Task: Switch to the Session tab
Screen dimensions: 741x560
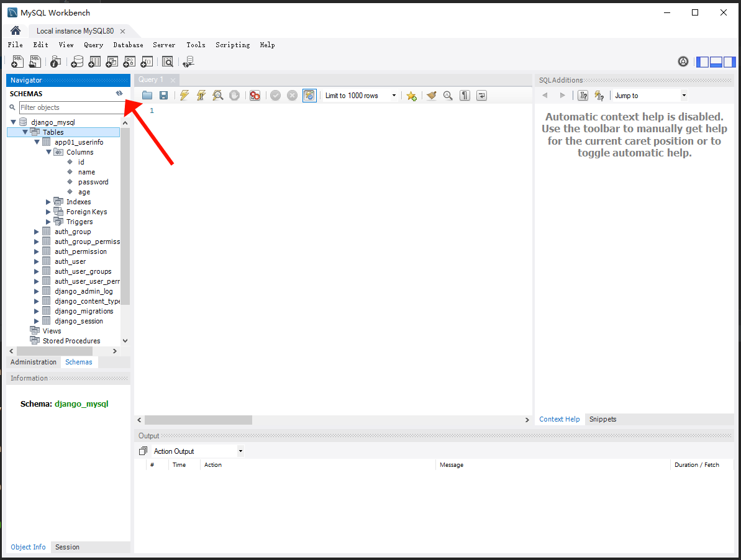Action: [x=67, y=547]
